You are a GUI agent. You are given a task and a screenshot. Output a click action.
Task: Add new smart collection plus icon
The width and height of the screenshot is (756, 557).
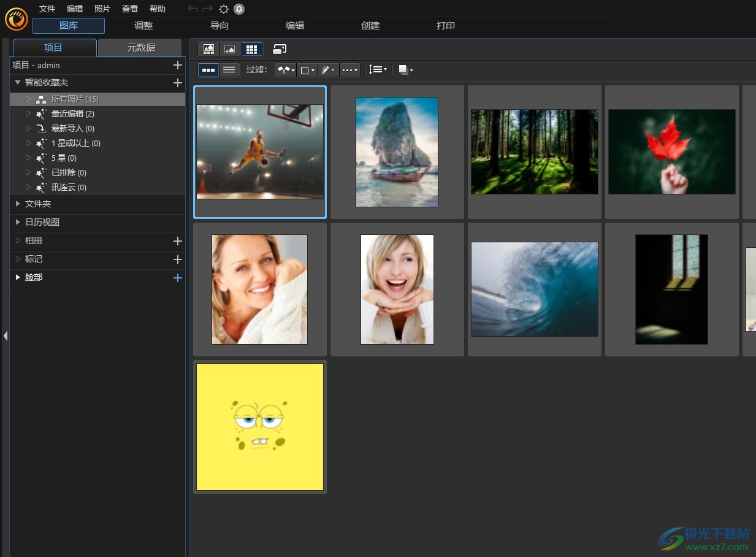tap(178, 83)
